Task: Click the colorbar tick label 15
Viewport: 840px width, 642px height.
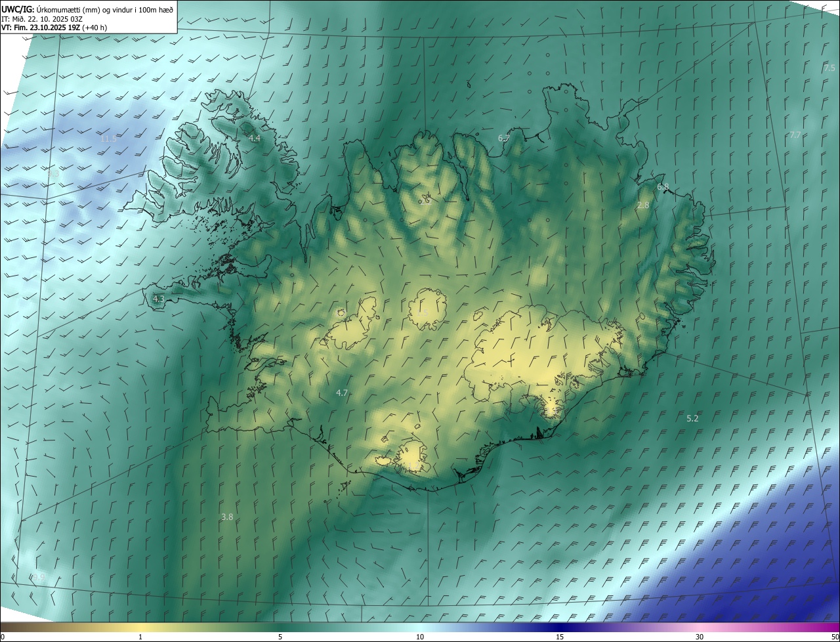Action: 560,637
